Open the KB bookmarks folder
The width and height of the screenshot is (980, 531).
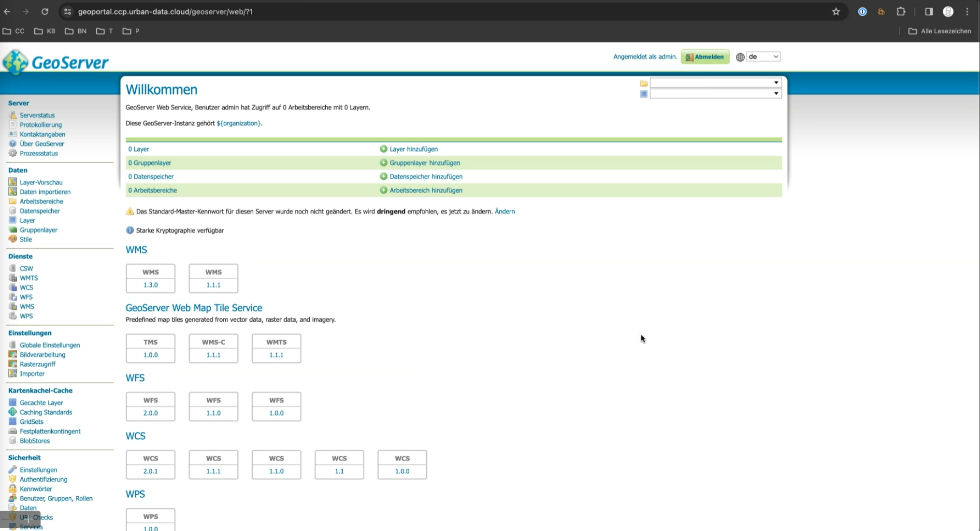[45, 31]
